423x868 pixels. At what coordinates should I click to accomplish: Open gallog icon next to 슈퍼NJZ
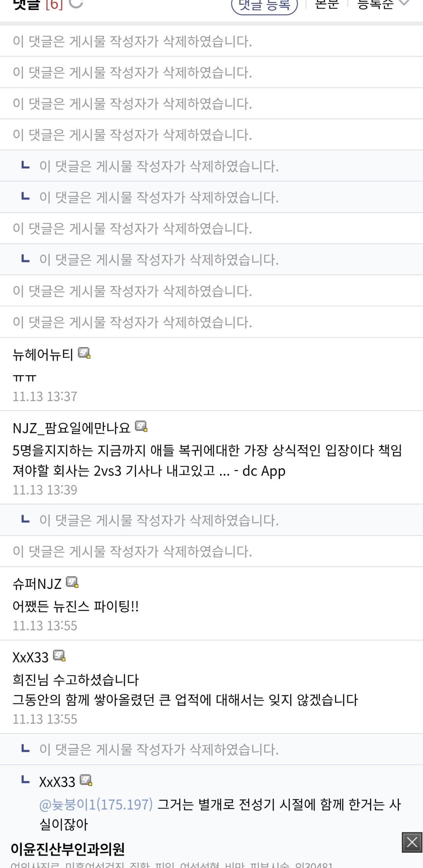[x=72, y=582]
